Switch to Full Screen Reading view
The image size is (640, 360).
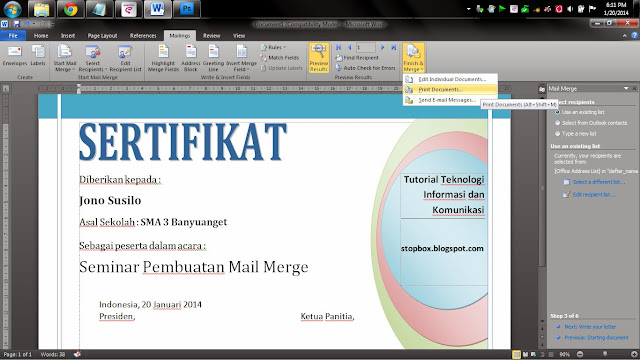525,354
